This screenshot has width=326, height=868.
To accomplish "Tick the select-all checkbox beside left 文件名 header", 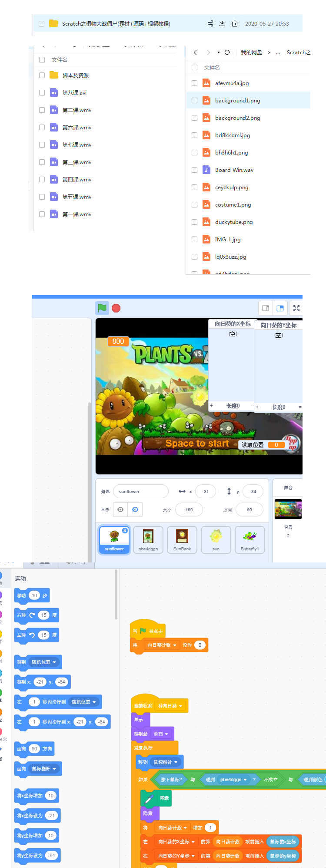I will click(42, 60).
